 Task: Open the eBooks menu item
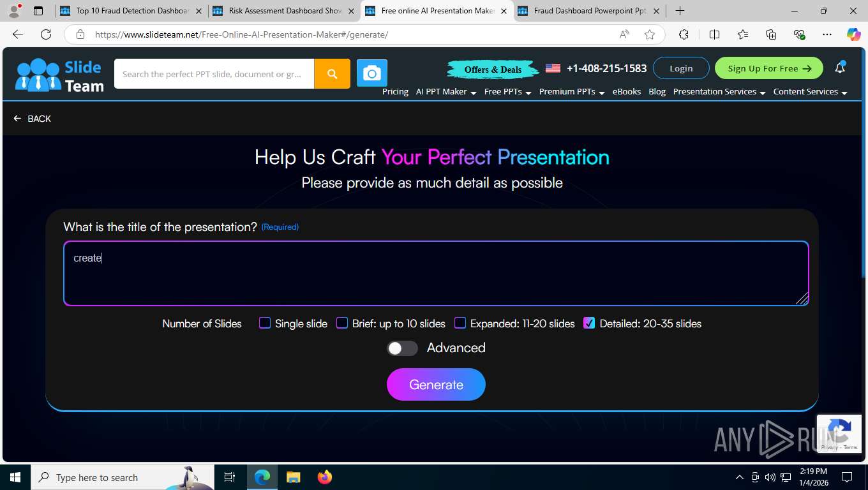627,92
